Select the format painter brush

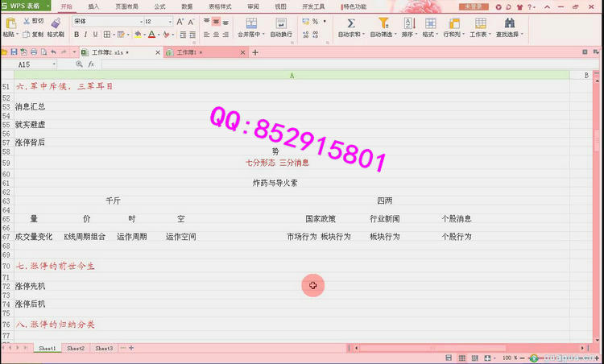click(56, 23)
